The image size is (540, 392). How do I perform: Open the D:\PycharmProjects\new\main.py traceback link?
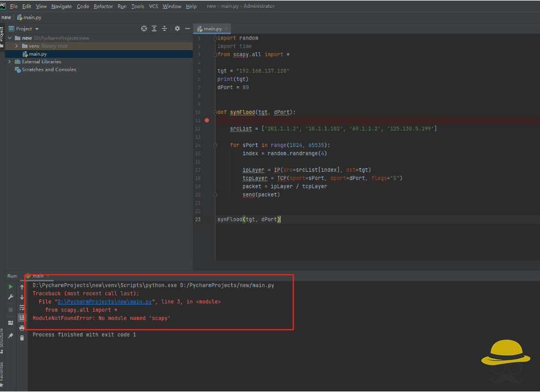(105, 302)
